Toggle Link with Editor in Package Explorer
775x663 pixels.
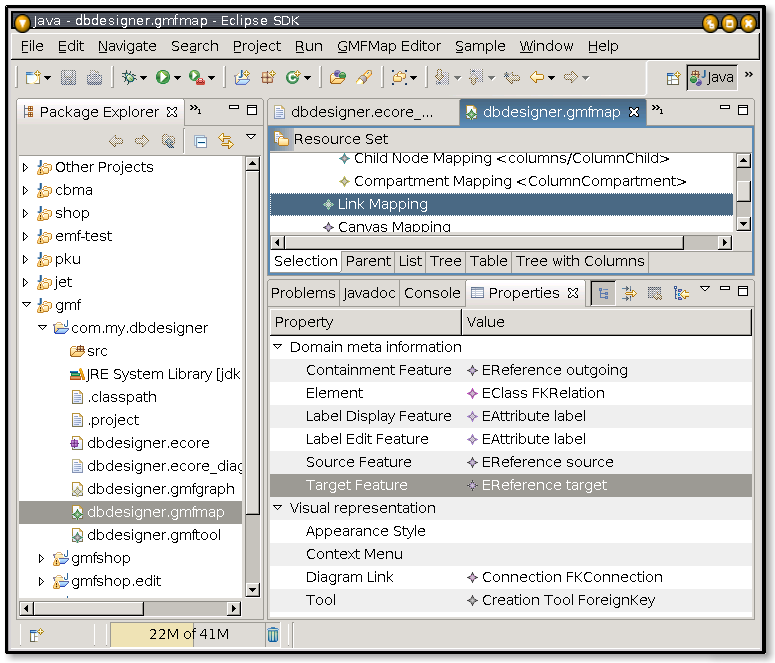click(225, 141)
